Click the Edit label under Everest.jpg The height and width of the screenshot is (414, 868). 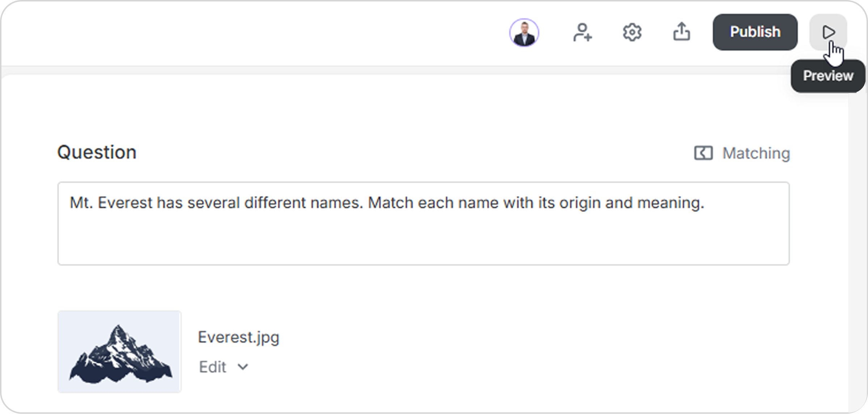click(x=213, y=367)
